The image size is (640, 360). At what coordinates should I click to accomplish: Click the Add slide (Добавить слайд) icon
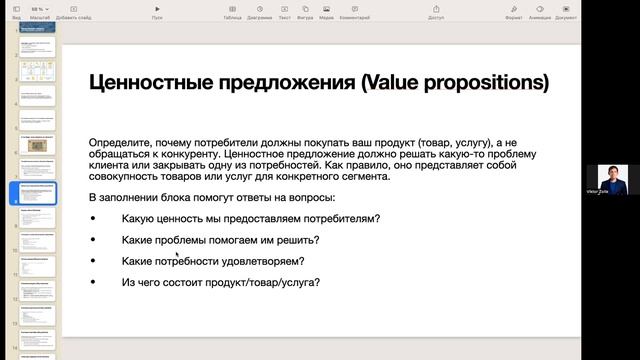73,9
